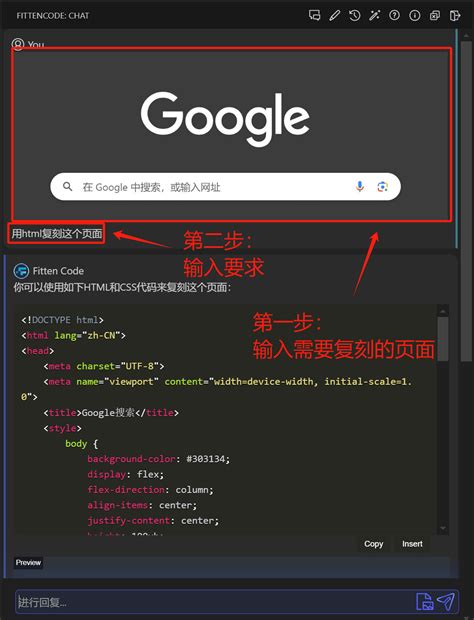This screenshot has width=474, height=620.
Task: Click the Insert button below code
Action: (412, 544)
